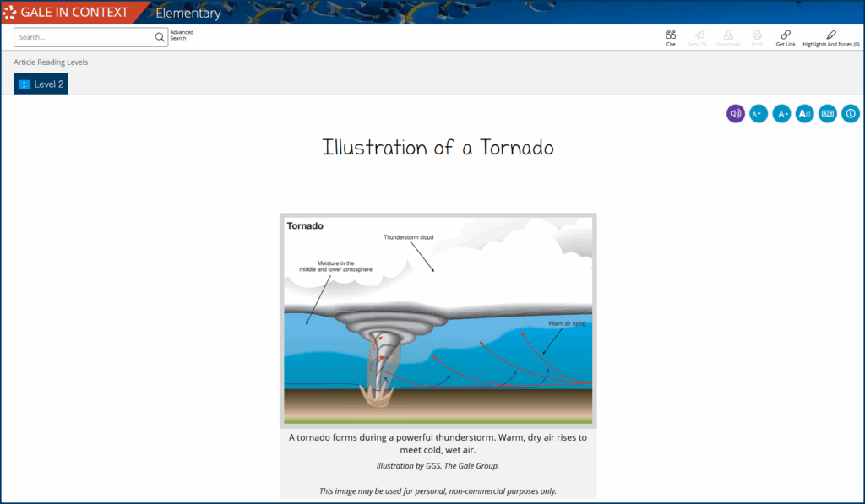Click inside the Search text field

(x=84, y=37)
